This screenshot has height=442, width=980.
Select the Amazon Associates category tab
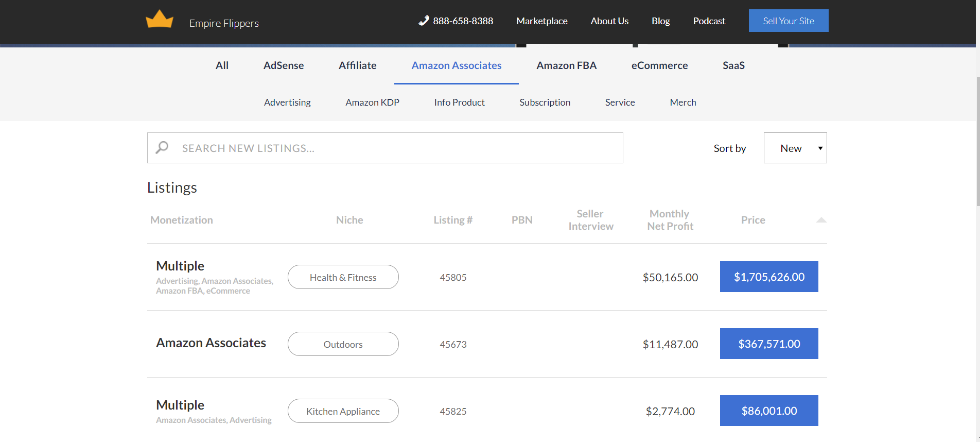tap(457, 65)
